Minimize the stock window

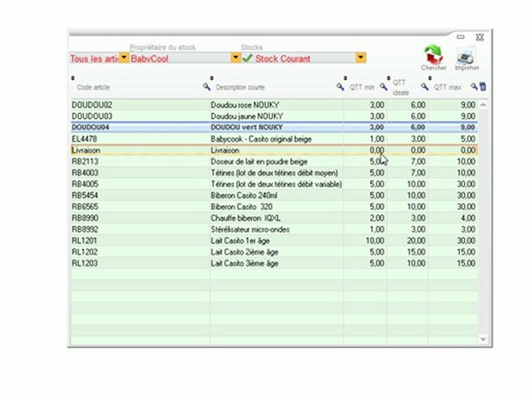coord(461,37)
